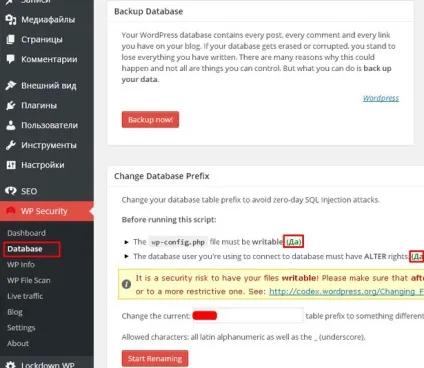This screenshot has width=424, height=368.
Task: Click the (Да) status after writable
Action: click(293, 242)
